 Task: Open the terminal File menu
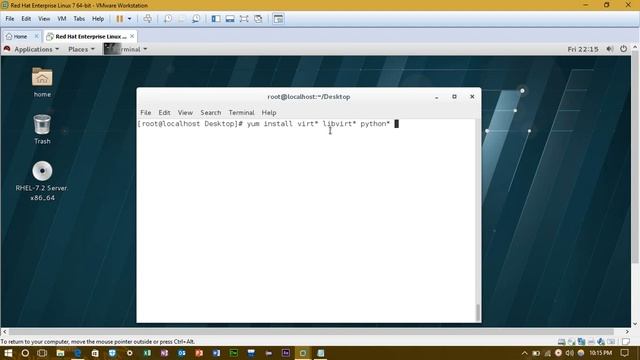coord(146,112)
